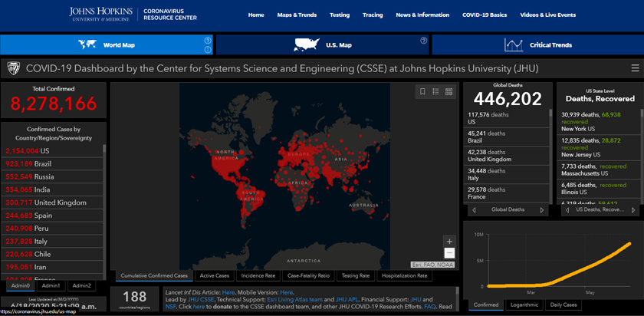
Task: Click the U.S. Map help icon
Action: coord(424,40)
